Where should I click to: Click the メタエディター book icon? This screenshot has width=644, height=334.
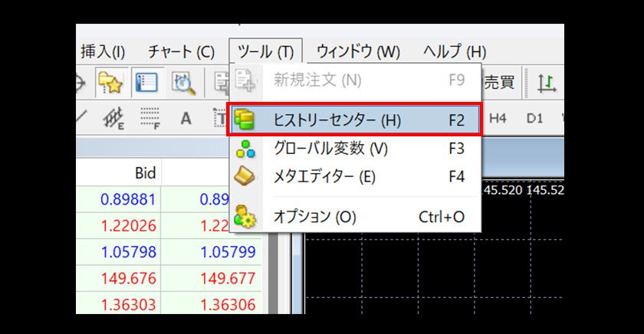244,176
